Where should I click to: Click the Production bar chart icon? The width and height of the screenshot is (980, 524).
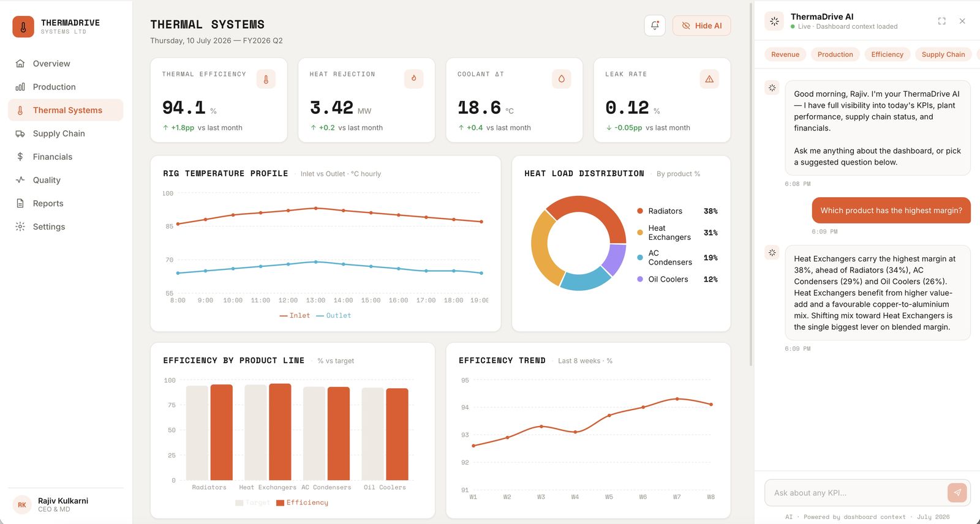20,87
